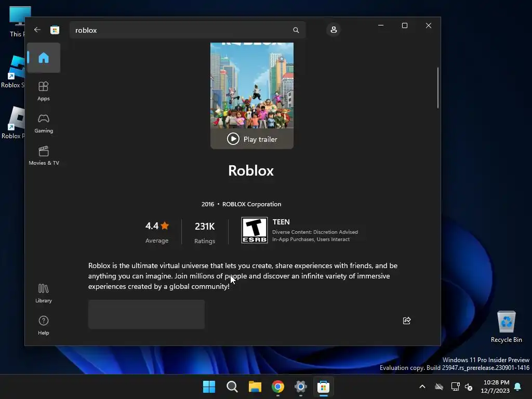Click the network display tray icon
Screen dimensions: 532x399
click(455, 387)
